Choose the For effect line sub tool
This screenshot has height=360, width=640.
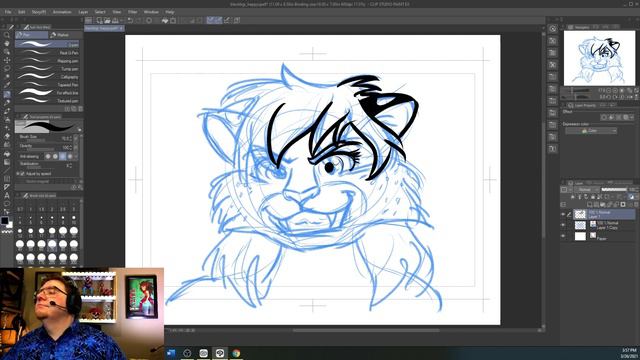(47, 93)
